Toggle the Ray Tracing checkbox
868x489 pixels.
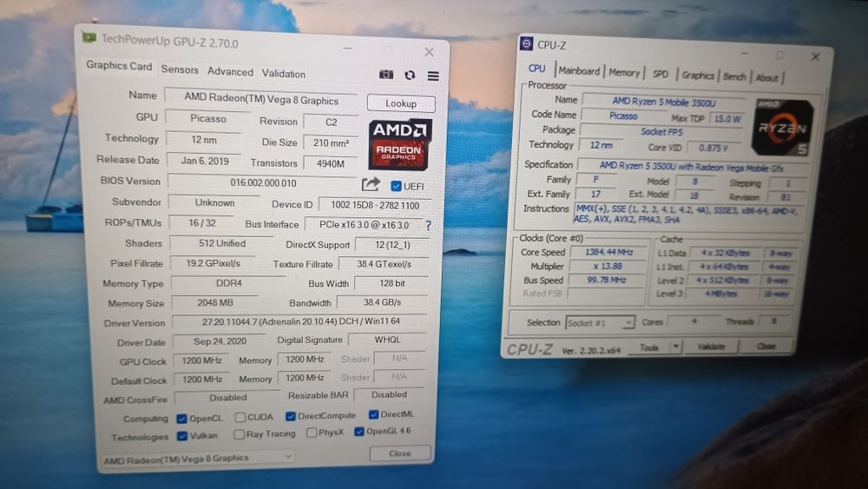[x=240, y=434]
